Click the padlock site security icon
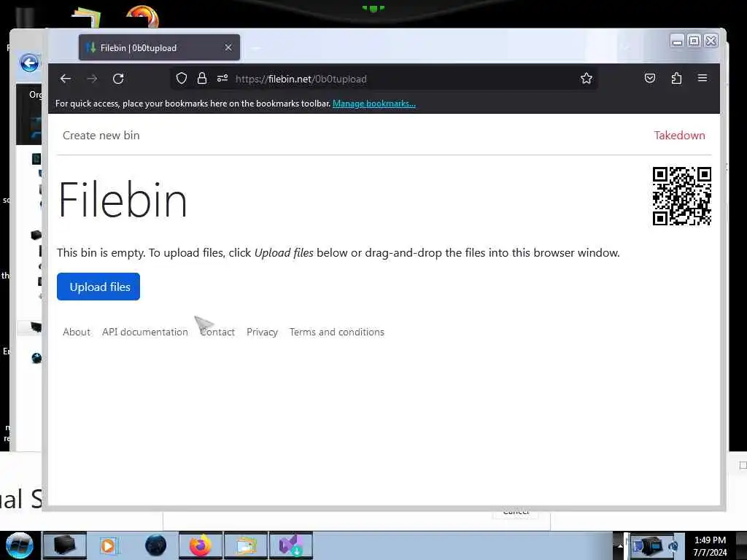 pos(202,79)
